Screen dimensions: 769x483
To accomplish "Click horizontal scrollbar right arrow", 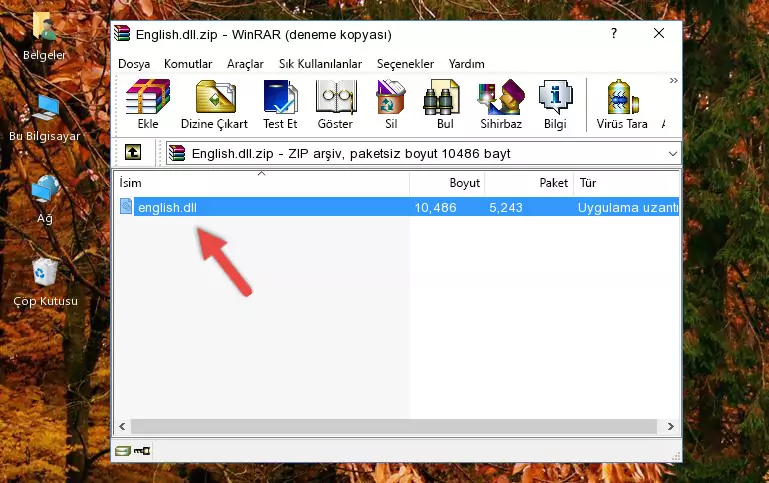I will tap(670, 427).
